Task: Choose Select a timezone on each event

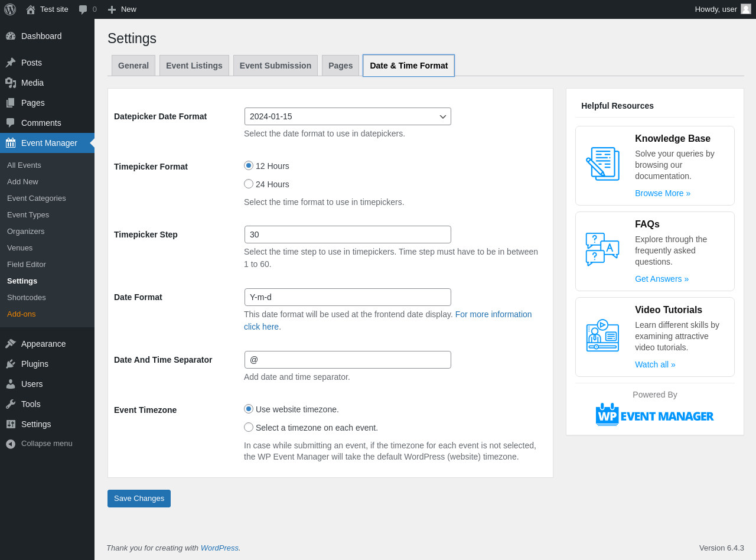Action: tap(249, 427)
